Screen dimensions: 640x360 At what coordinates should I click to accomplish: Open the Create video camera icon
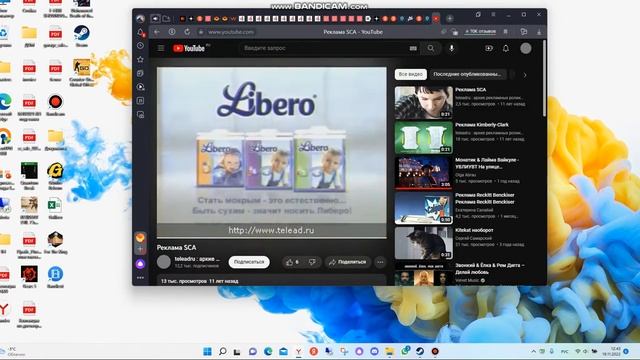pos(489,48)
